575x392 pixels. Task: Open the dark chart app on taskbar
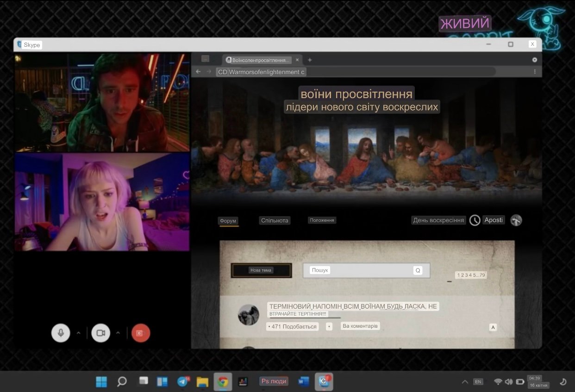(x=243, y=382)
